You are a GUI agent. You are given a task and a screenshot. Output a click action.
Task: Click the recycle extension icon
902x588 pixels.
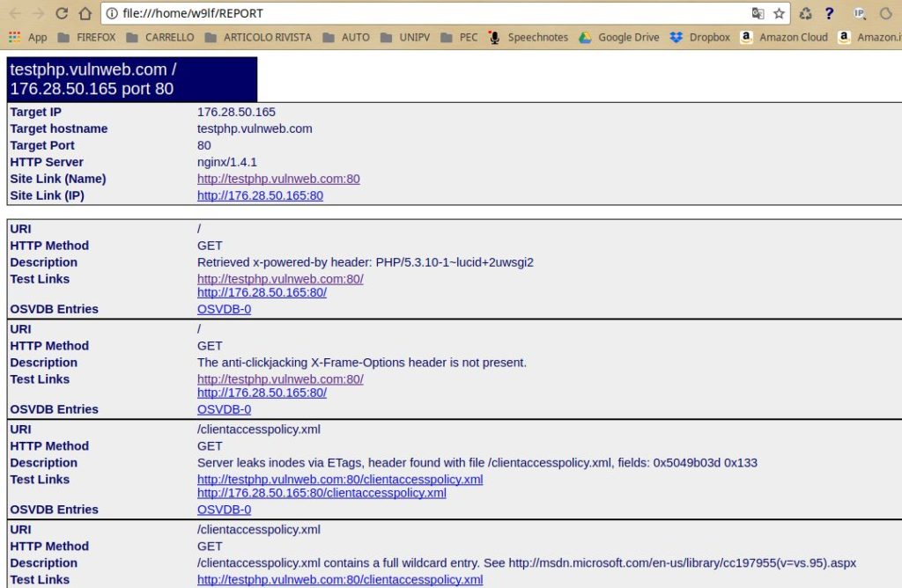point(805,13)
